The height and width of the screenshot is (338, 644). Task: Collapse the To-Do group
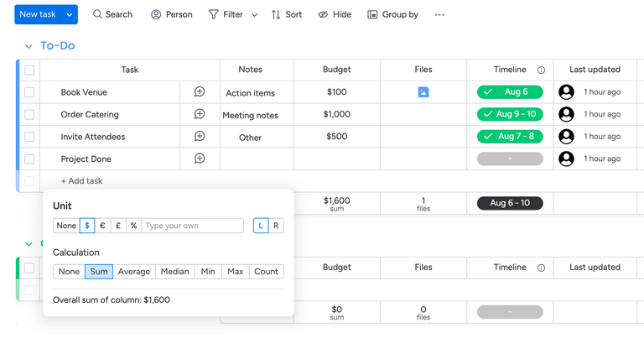point(29,46)
